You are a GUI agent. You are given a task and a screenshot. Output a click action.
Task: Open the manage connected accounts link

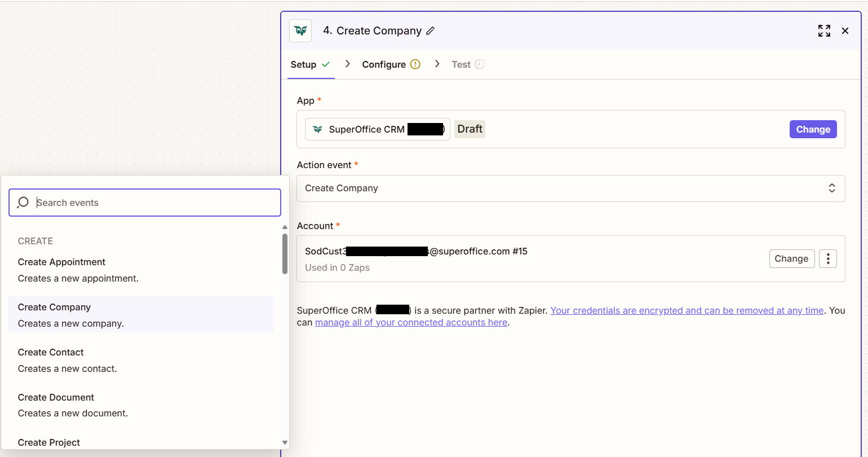(411, 322)
